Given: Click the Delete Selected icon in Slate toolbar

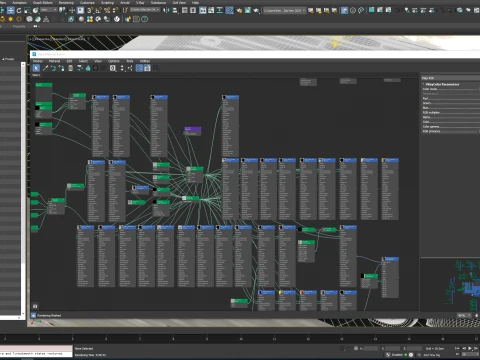Looking at the screenshot, I should pyautogui.click(x=71, y=68).
